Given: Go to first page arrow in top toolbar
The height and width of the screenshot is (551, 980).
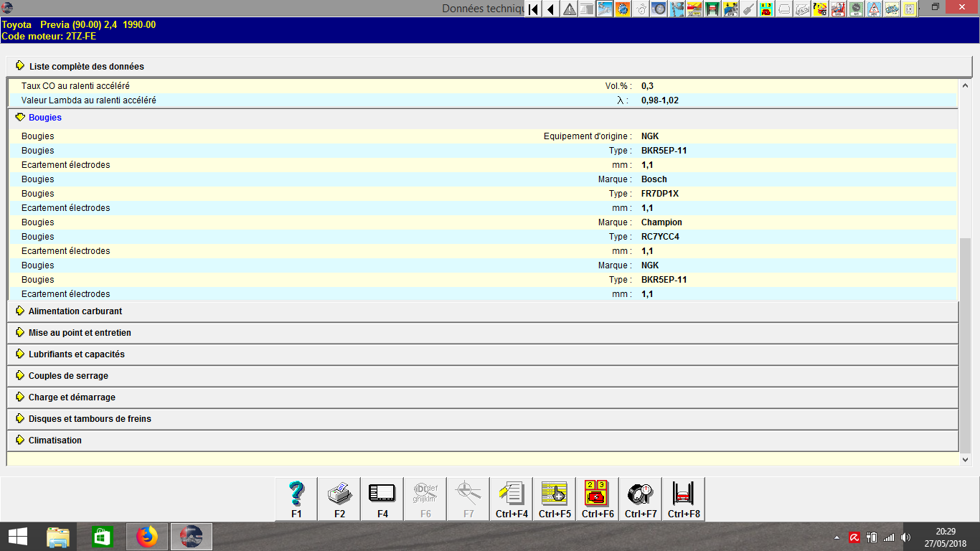Looking at the screenshot, I should 532,9.
